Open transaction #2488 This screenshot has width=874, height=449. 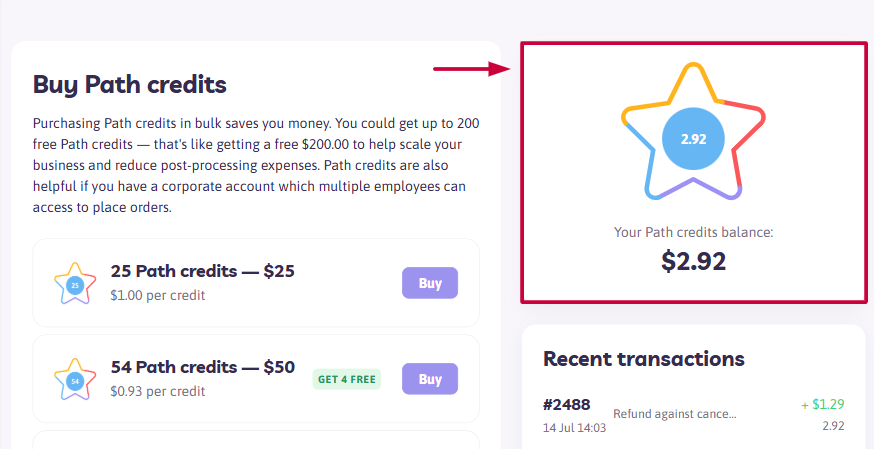(566, 404)
